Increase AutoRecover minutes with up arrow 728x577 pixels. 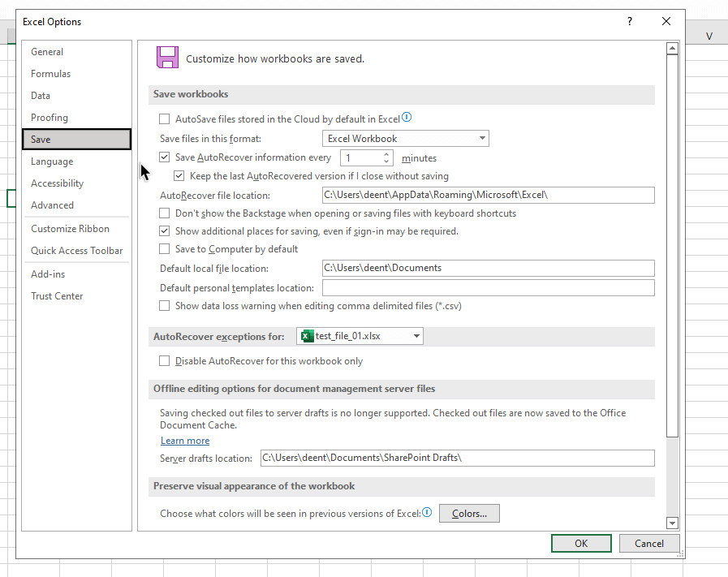(386, 154)
